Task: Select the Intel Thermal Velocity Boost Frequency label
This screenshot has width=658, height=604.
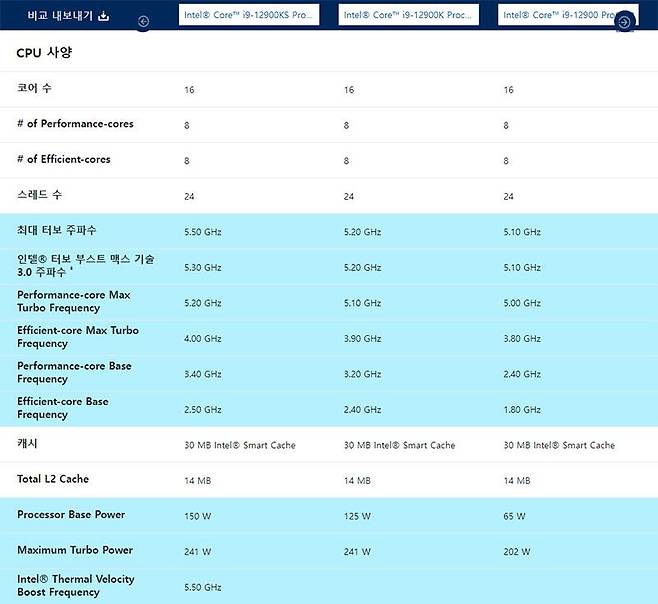Action: [x=75, y=586]
